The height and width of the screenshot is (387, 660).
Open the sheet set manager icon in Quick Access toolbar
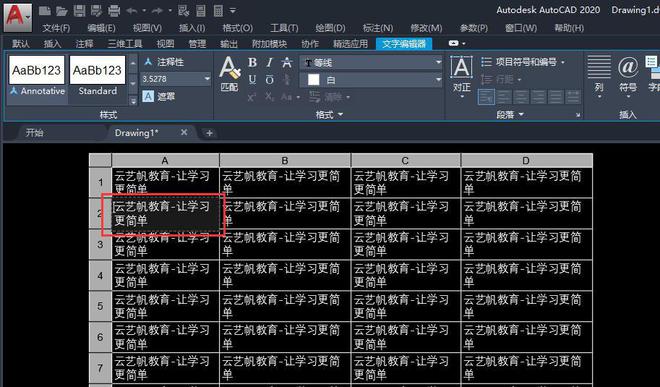click(x=201, y=11)
